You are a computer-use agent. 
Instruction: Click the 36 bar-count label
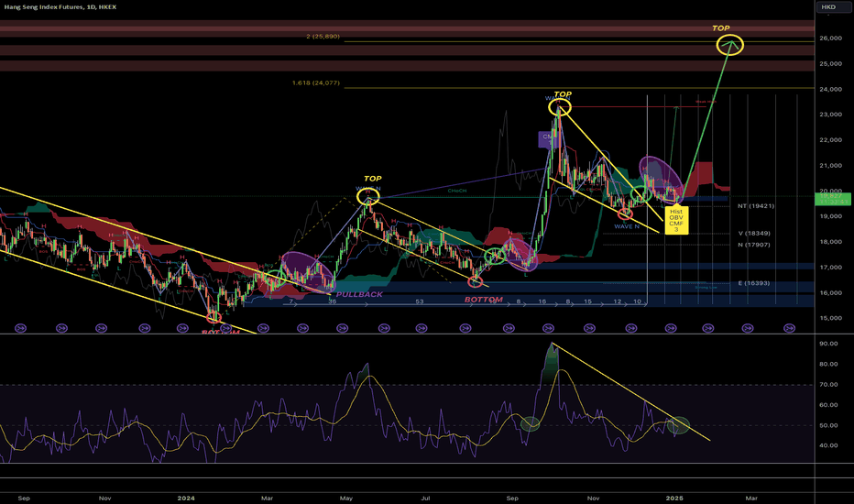point(333,301)
